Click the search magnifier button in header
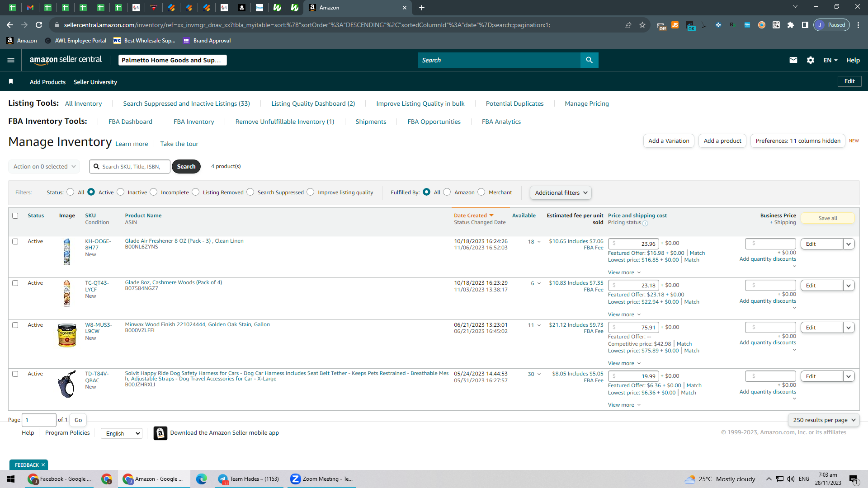 tap(589, 60)
